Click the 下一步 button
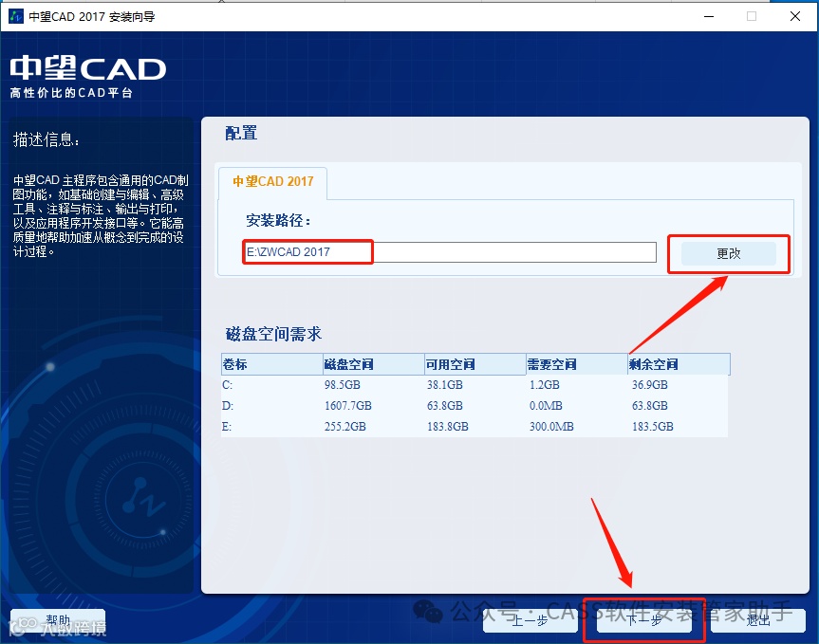The width and height of the screenshot is (819, 644). (644, 620)
